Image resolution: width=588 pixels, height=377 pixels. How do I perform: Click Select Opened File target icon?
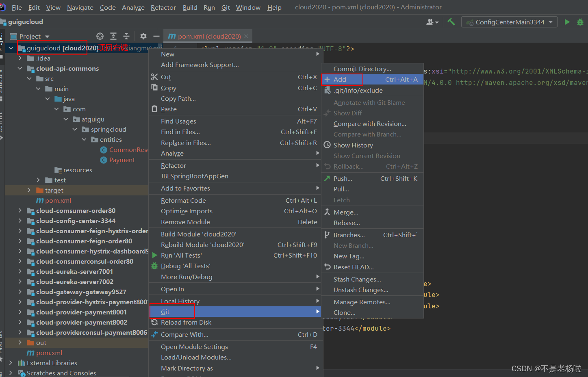100,36
